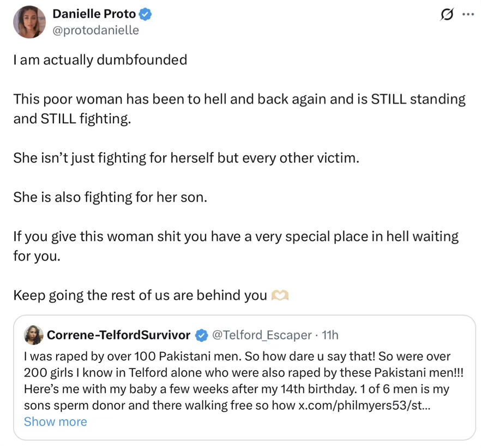Click the heart hands emoji
481x448 pixels.
[280, 295]
